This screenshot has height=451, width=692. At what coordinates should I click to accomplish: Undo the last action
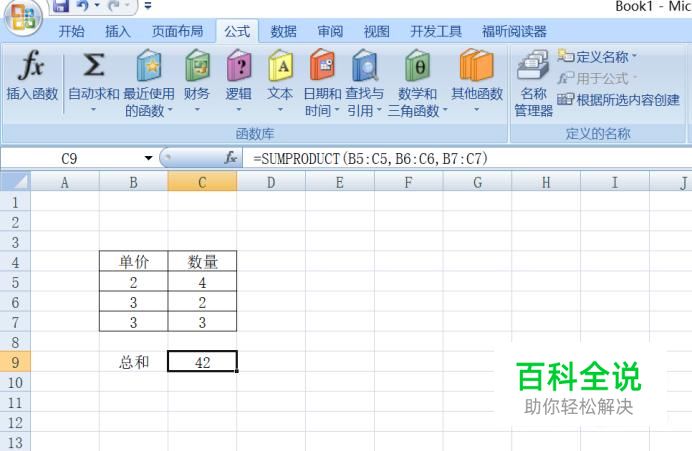pos(83,6)
